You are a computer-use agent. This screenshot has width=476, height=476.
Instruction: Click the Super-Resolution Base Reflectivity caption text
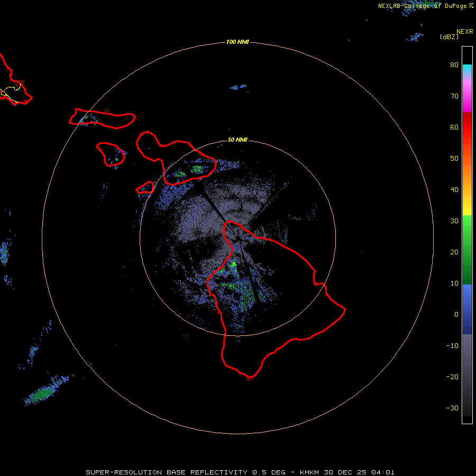(240, 472)
